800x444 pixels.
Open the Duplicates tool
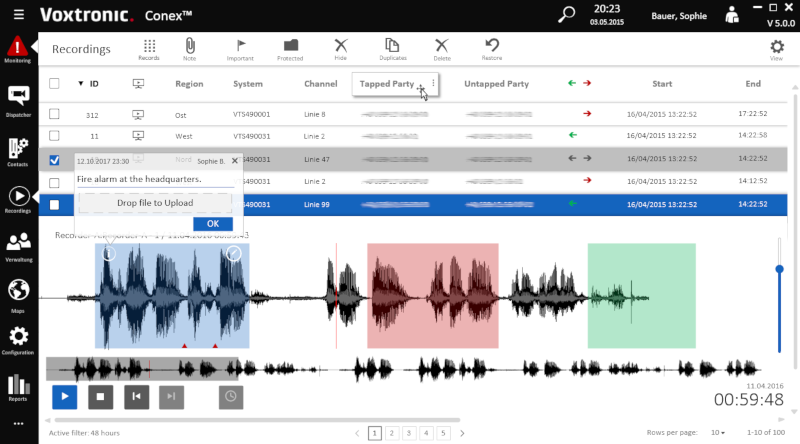392,50
